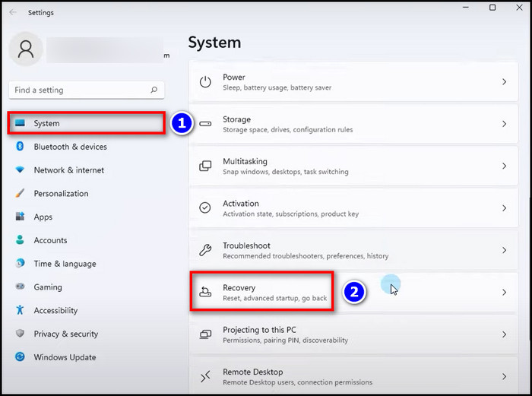This screenshot has width=532, height=396.
Task: Open Bluetooth & devices settings
Action: click(70, 147)
